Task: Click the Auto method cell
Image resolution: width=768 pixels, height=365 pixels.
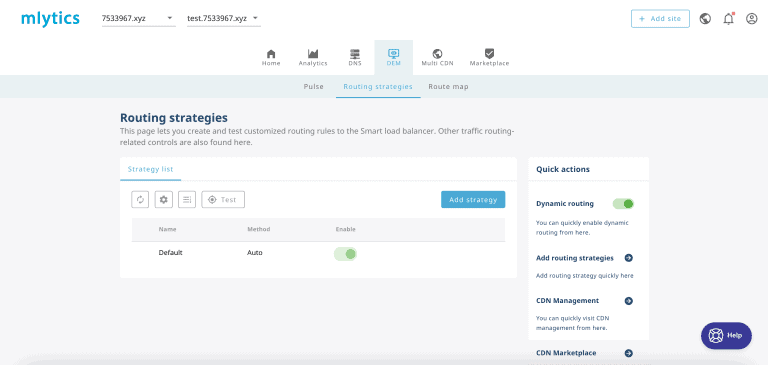Action: coord(255,253)
